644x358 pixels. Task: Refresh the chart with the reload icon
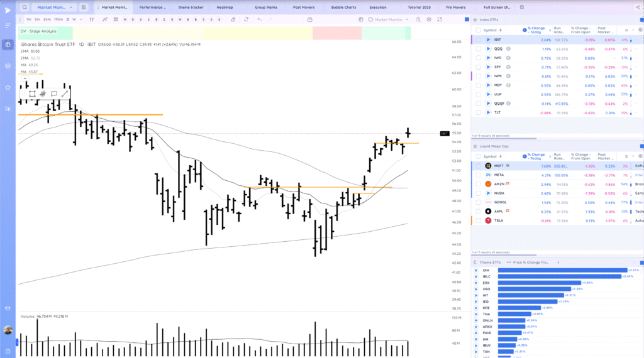(247, 19)
